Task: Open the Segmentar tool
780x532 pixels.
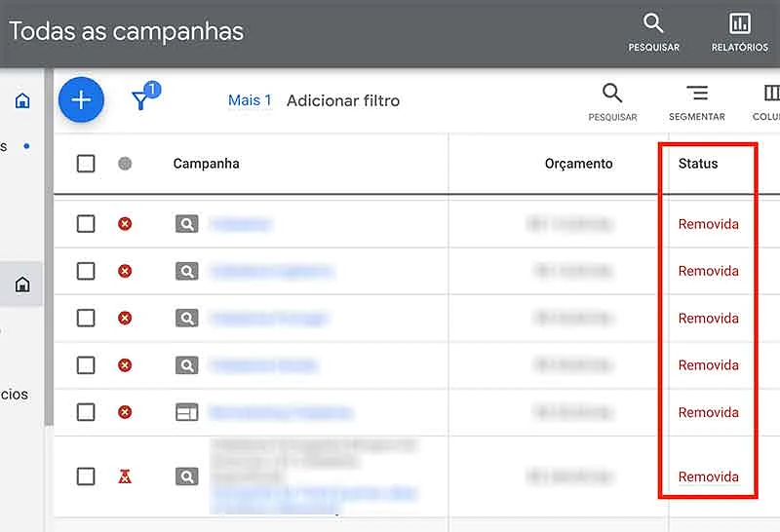Action: 697,102
